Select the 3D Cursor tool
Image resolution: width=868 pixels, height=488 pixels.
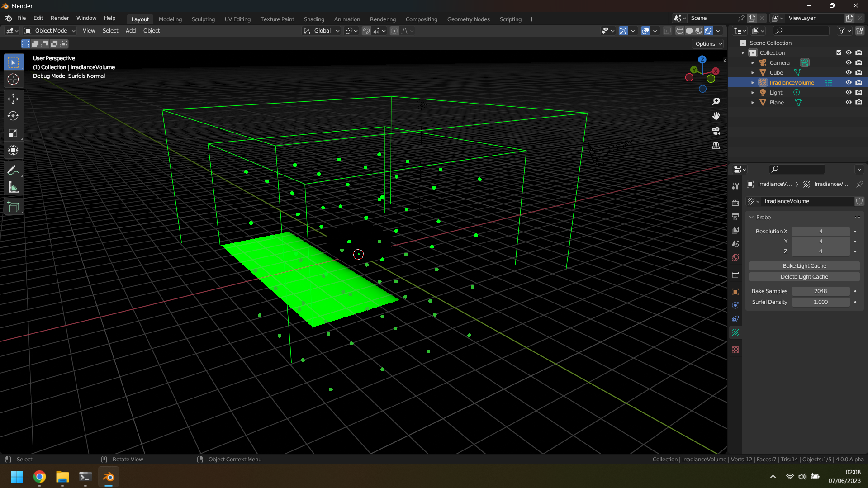point(13,80)
